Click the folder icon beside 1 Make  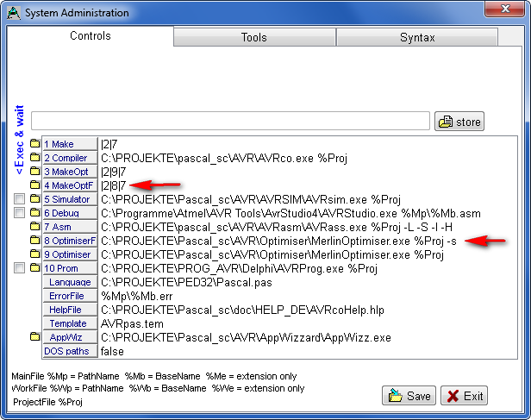(34, 144)
